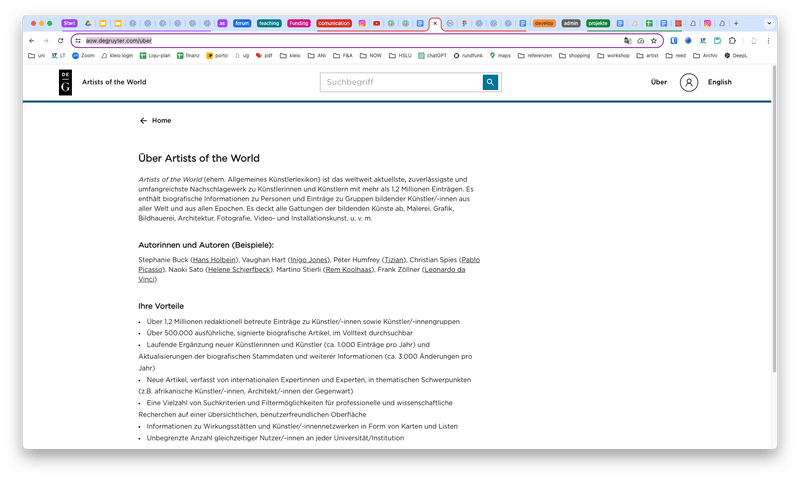
Task: Expand the shopping bookmarks folder
Action: pyautogui.click(x=574, y=55)
